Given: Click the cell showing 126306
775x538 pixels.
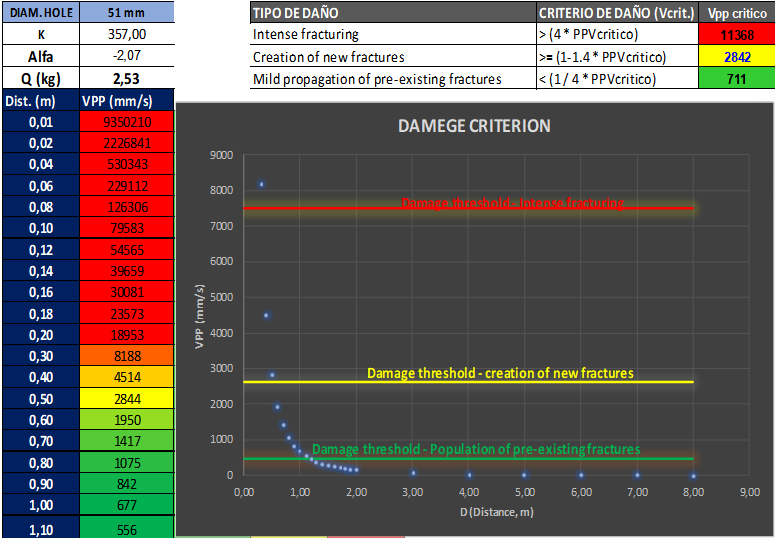Looking at the screenshot, I should pos(127,207).
